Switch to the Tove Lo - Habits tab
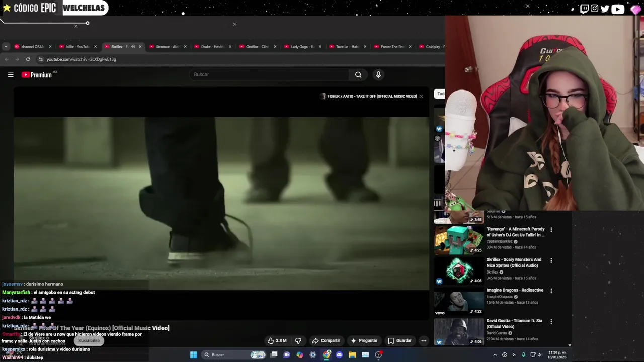The width and height of the screenshot is (644, 362). tap(347, 47)
